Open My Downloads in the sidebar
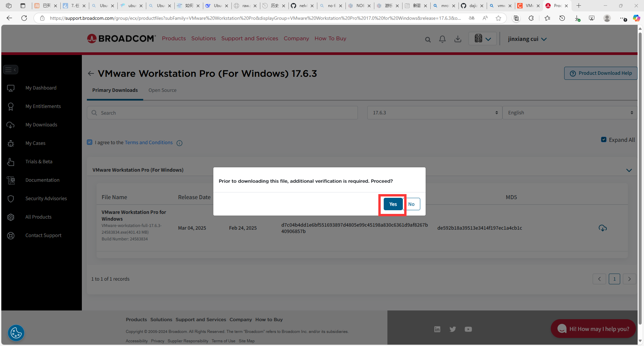 click(41, 125)
